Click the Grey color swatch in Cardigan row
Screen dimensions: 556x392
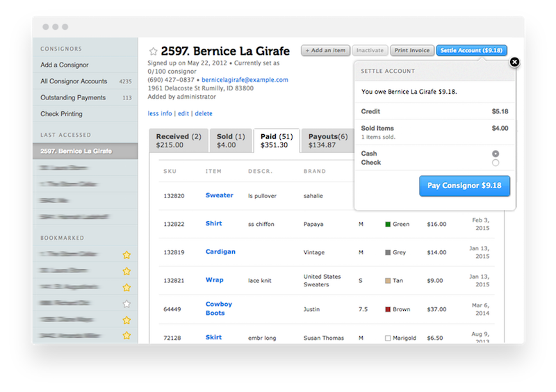click(388, 252)
